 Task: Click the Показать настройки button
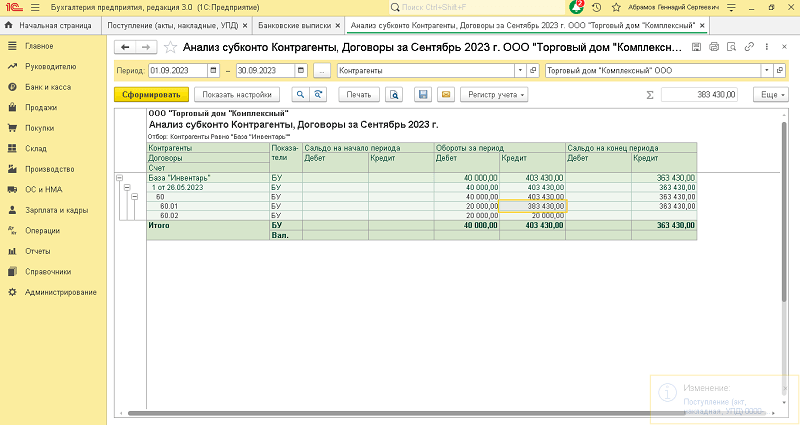236,93
